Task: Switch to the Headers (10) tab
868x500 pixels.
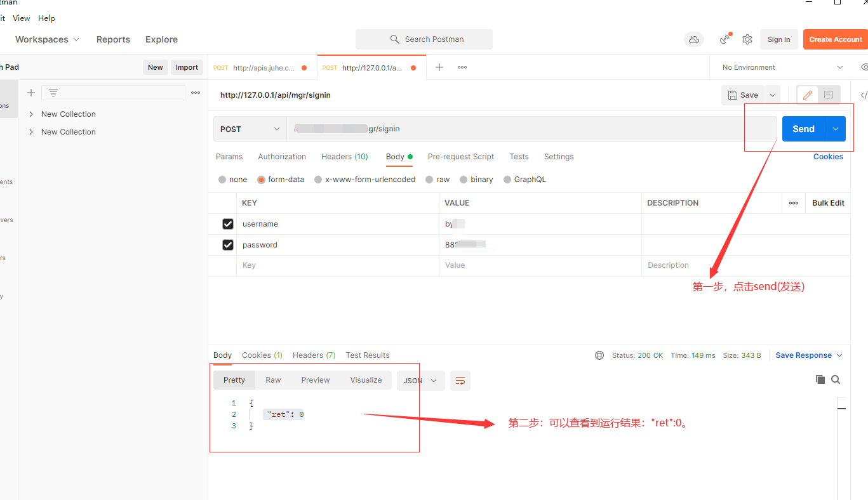Action: click(x=345, y=157)
